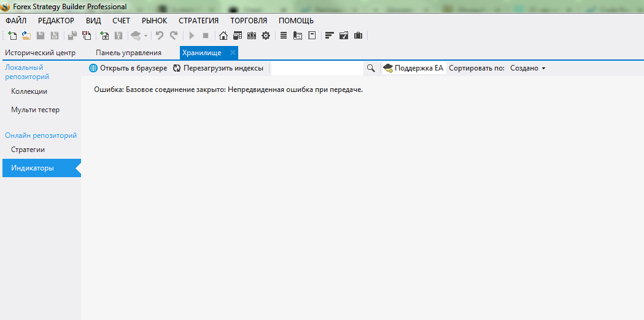
Task: Open the СТРАТЕГИЯ menu
Action: coord(199,20)
